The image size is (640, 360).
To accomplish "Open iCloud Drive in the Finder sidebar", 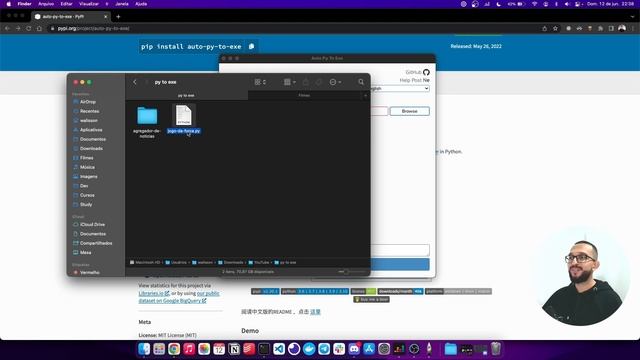I will tap(92, 224).
